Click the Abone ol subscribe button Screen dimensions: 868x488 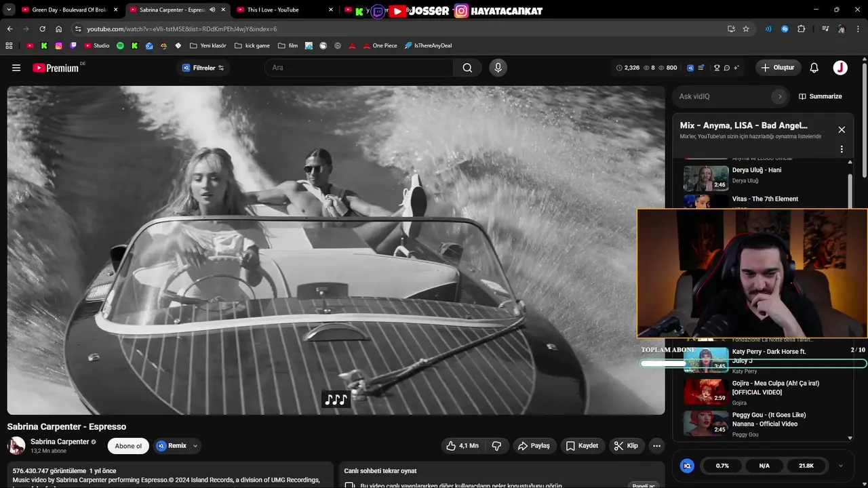(x=128, y=446)
